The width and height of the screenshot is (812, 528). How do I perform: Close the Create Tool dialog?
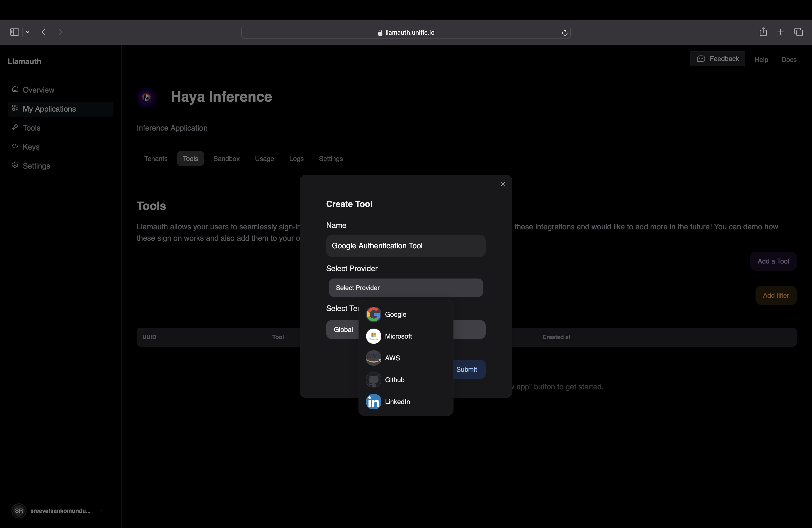tap(503, 184)
